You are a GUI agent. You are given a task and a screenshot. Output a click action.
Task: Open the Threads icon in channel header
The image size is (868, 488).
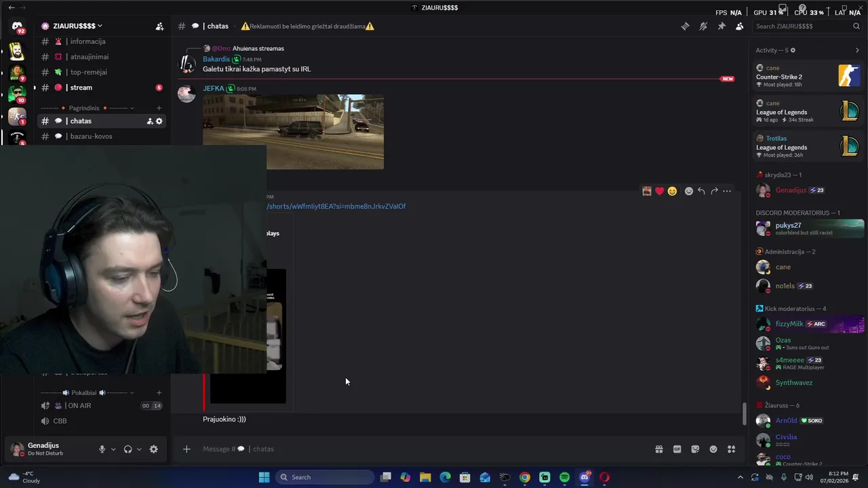685,26
